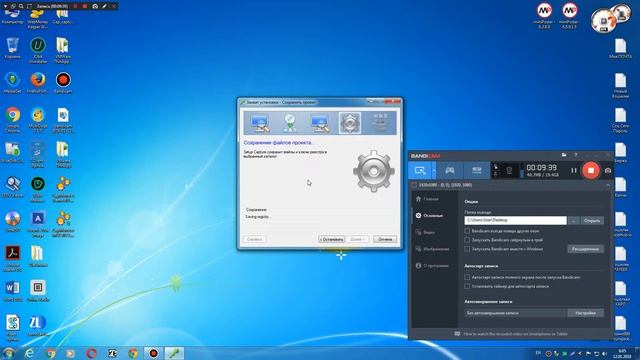The height and width of the screenshot is (360, 640).
Task: Switch to Bandicam in the taskbar
Action: pyautogui.click(x=153, y=353)
